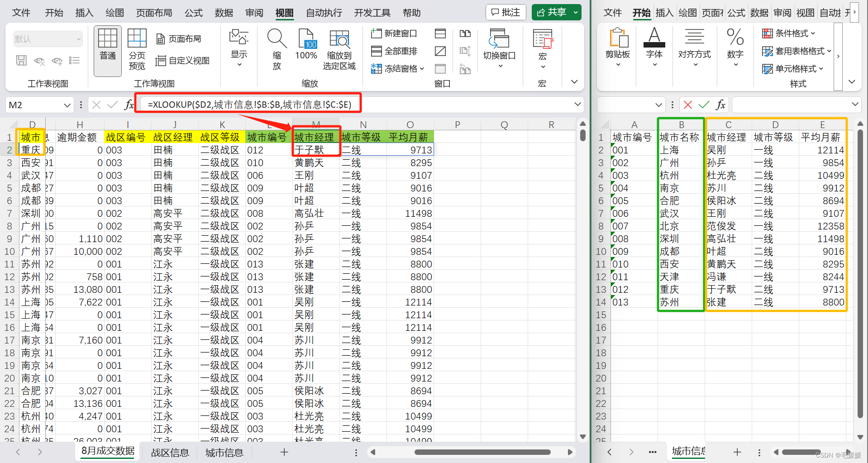
Task: Open a New Window (新建窗口)
Action: [x=394, y=33]
